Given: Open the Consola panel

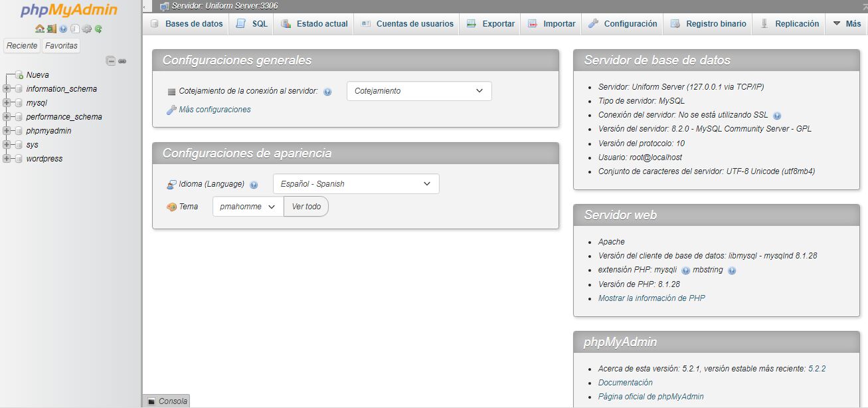Looking at the screenshot, I should pyautogui.click(x=167, y=401).
